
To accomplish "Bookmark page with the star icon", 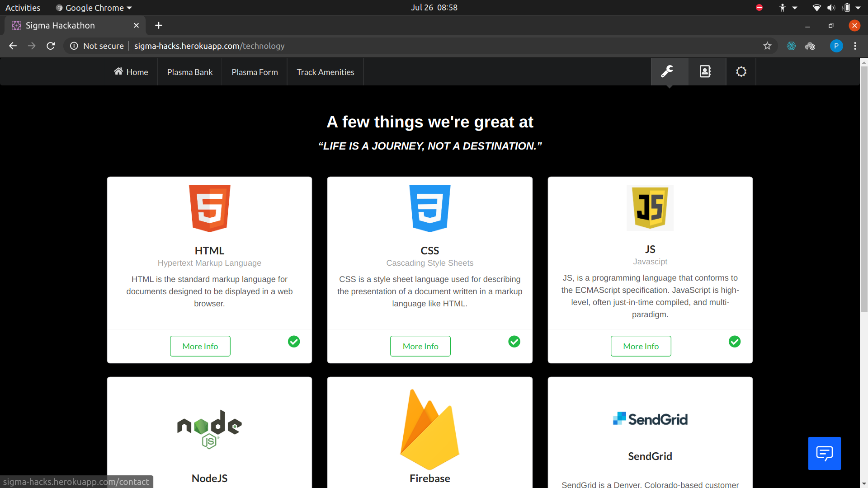I will tap(767, 46).
